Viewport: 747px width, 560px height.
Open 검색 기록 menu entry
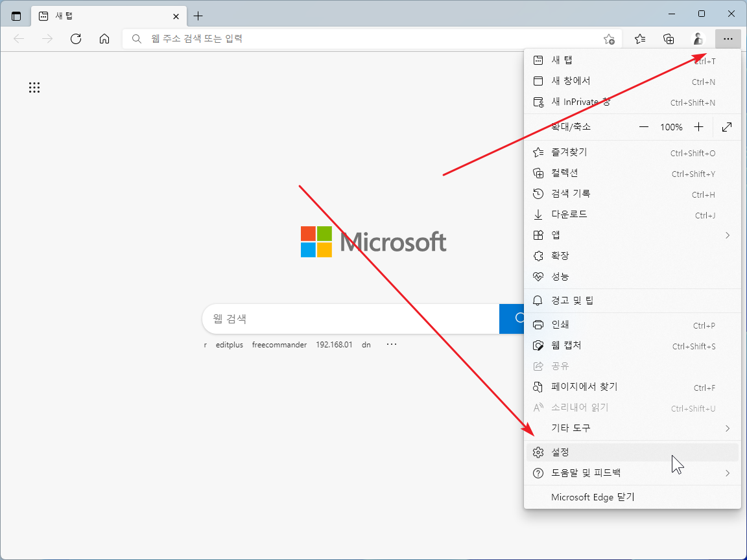(632, 194)
